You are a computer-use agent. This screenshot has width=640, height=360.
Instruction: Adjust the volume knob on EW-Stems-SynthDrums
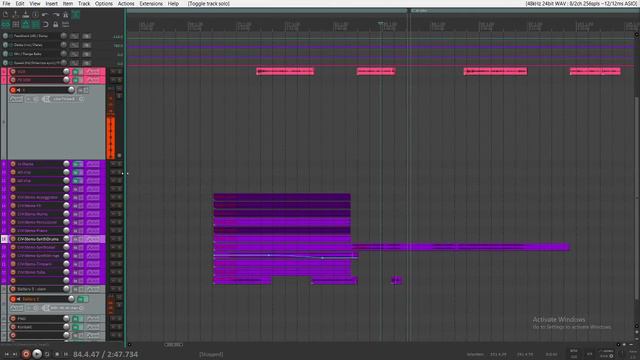pos(66,239)
